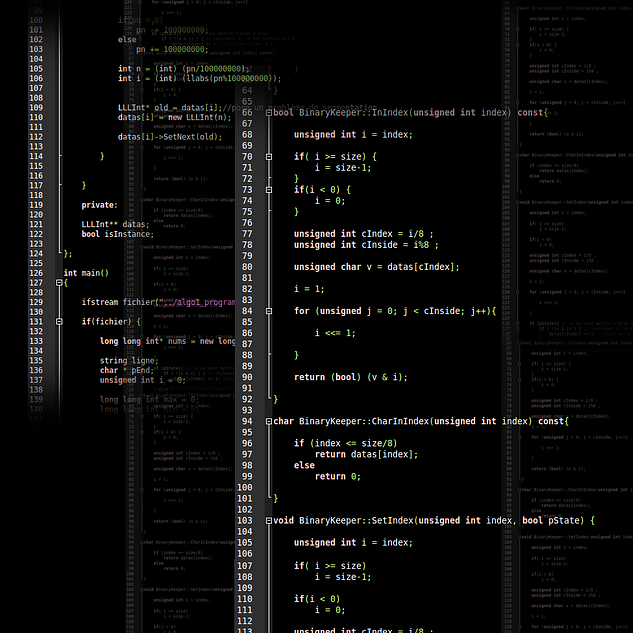Collapse the for loop fold marker at line 84
The width and height of the screenshot is (633, 633).
click(x=269, y=311)
